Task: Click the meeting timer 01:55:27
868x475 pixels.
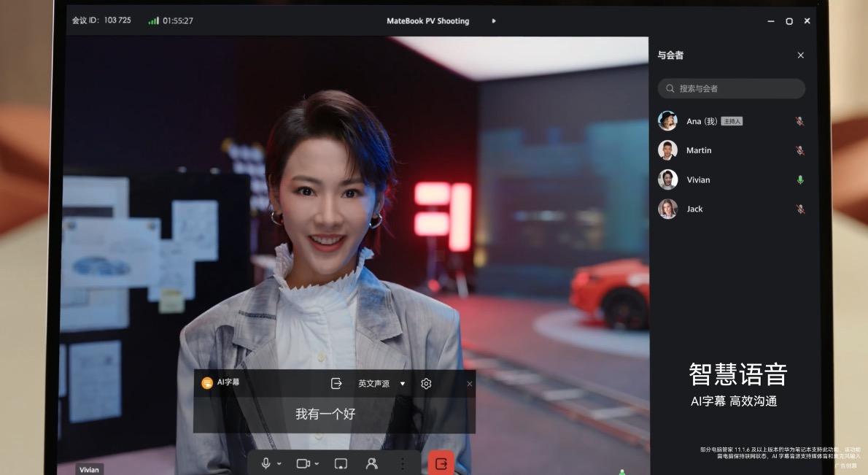Action: point(178,20)
